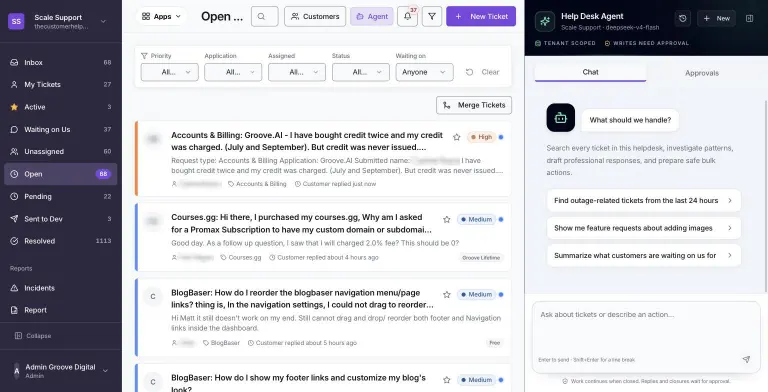Show Waiting on Us tickets
The height and width of the screenshot is (392, 768).
click(61, 129)
